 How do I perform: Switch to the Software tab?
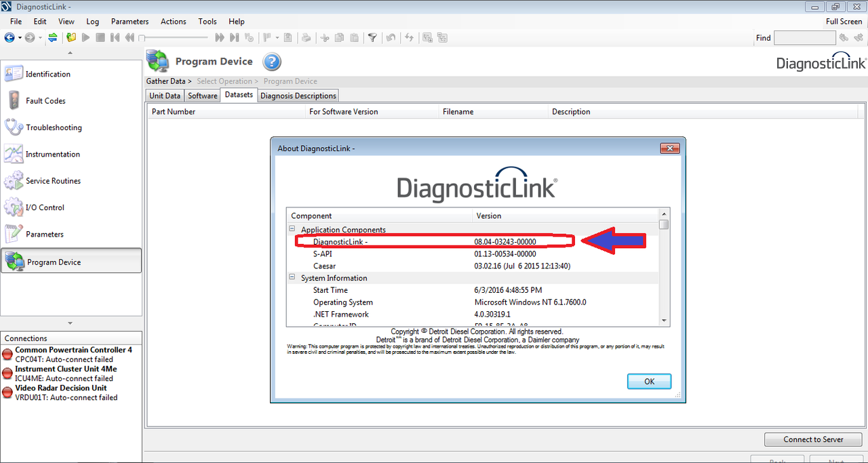coord(203,96)
